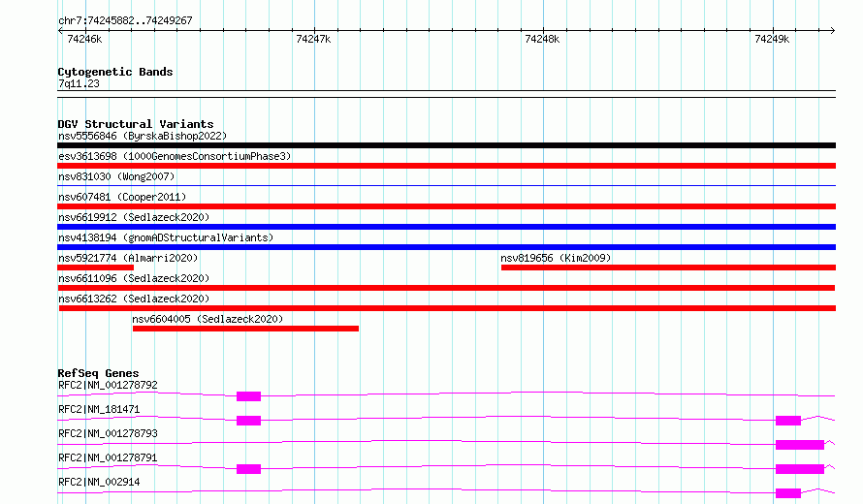
Task: Open variant label esv3613698 (1000GenomesConsortiumPhase3)
Action: click(x=175, y=156)
